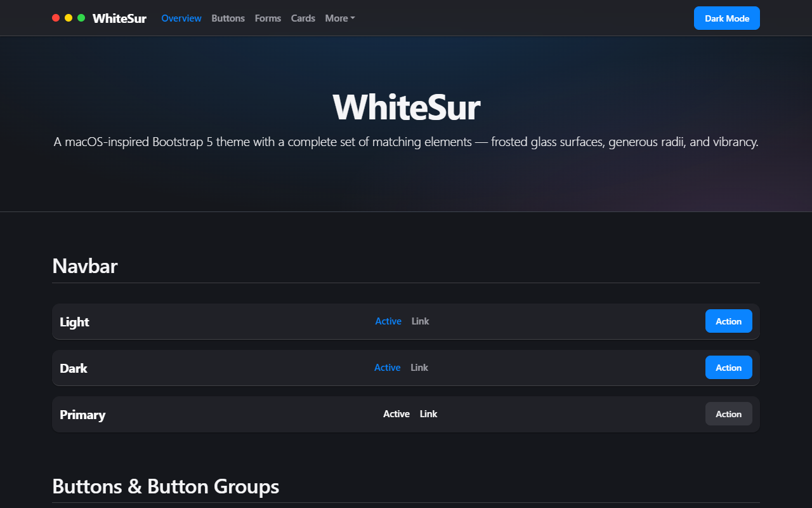Viewport: 812px width, 508px height.
Task: Open the Overview nav link
Action: point(181,18)
